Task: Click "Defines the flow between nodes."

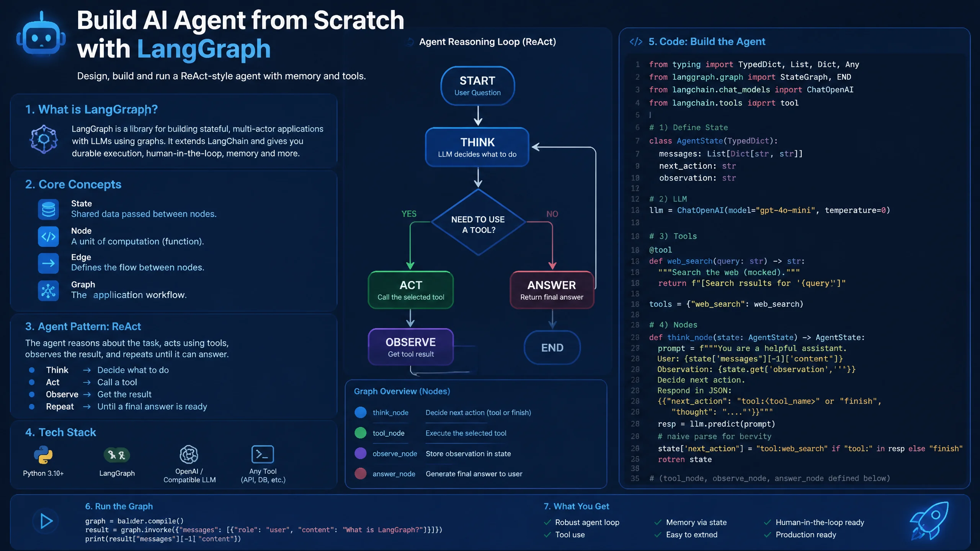Action: point(137,267)
